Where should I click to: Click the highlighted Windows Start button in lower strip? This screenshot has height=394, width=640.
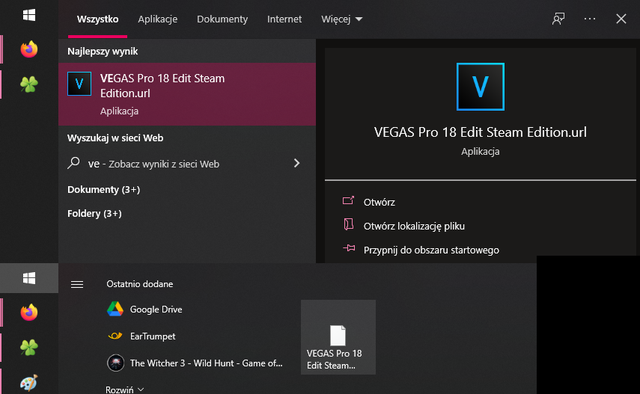tap(29, 278)
